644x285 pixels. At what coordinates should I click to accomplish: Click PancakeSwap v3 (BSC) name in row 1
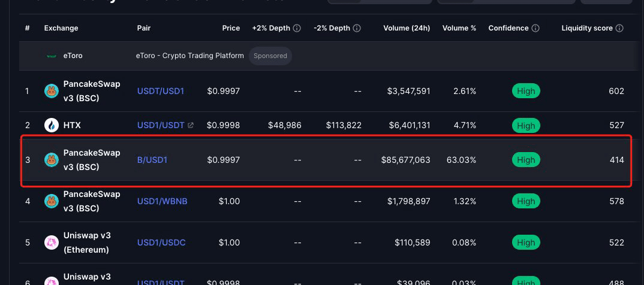point(92,91)
